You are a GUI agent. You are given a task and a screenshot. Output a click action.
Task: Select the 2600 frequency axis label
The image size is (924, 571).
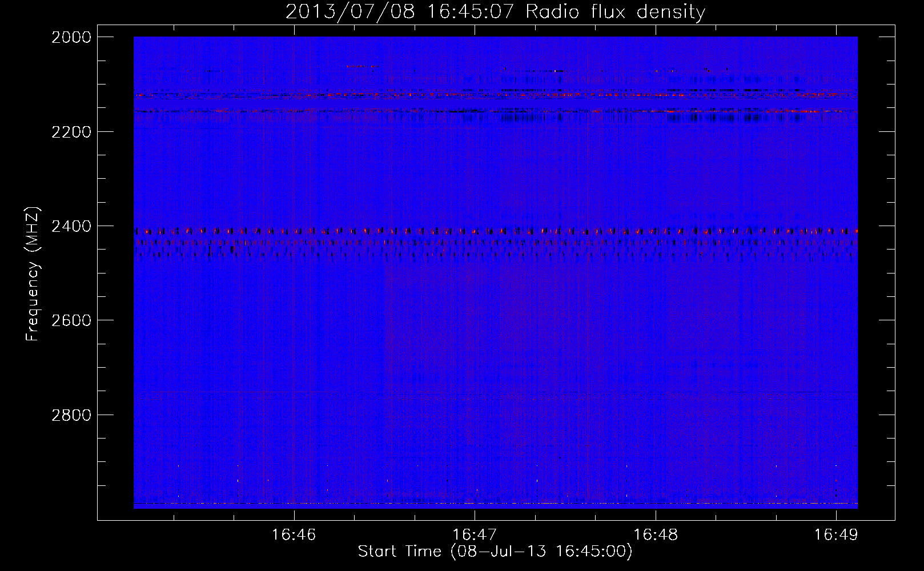click(x=71, y=320)
